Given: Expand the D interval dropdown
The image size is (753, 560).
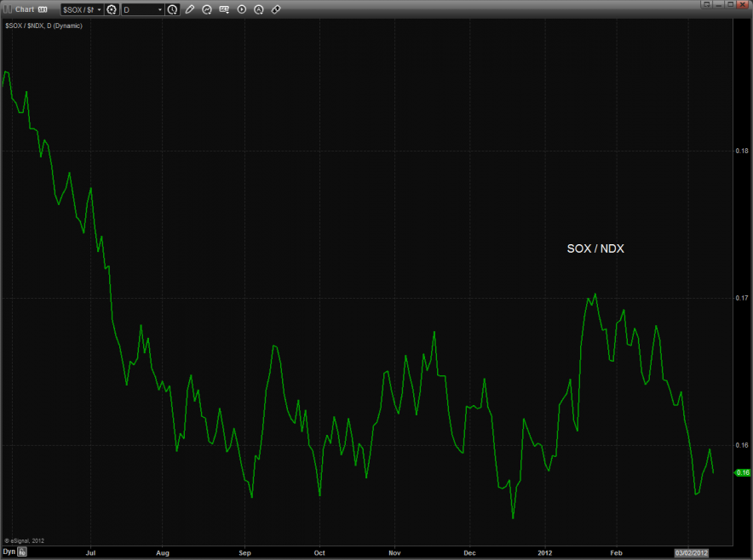Looking at the screenshot, I should (x=143, y=9).
